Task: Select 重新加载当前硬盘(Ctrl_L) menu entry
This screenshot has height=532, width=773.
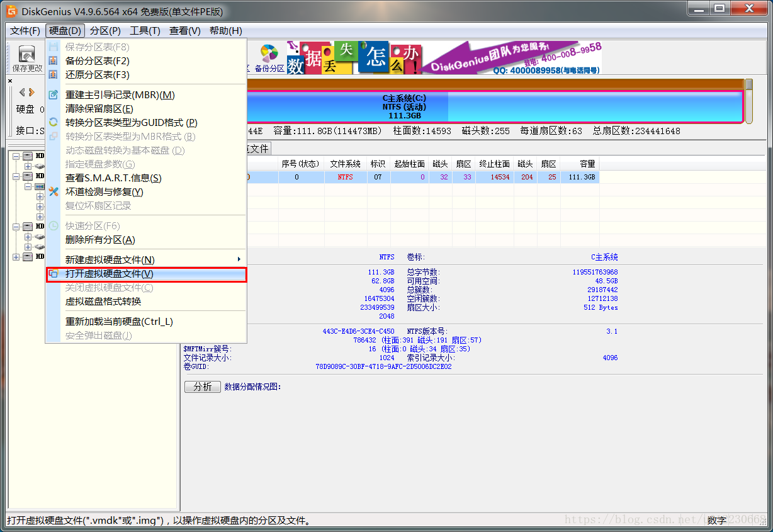Action: click(146, 322)
